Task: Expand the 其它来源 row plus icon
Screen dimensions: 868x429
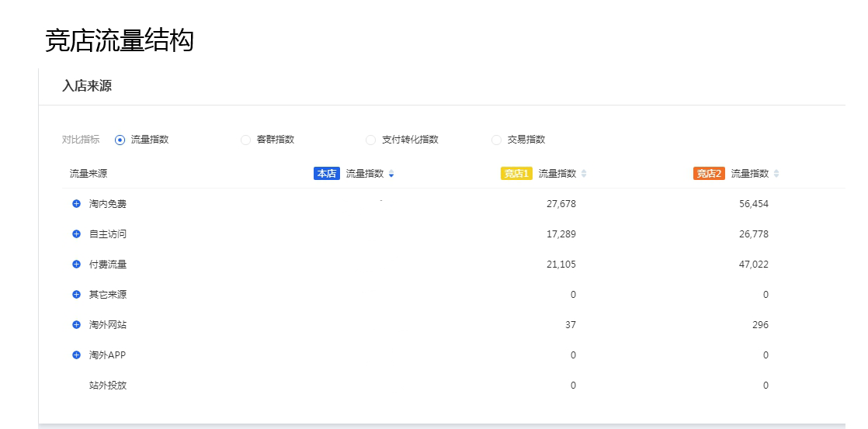Action: [x=76, y=295]
